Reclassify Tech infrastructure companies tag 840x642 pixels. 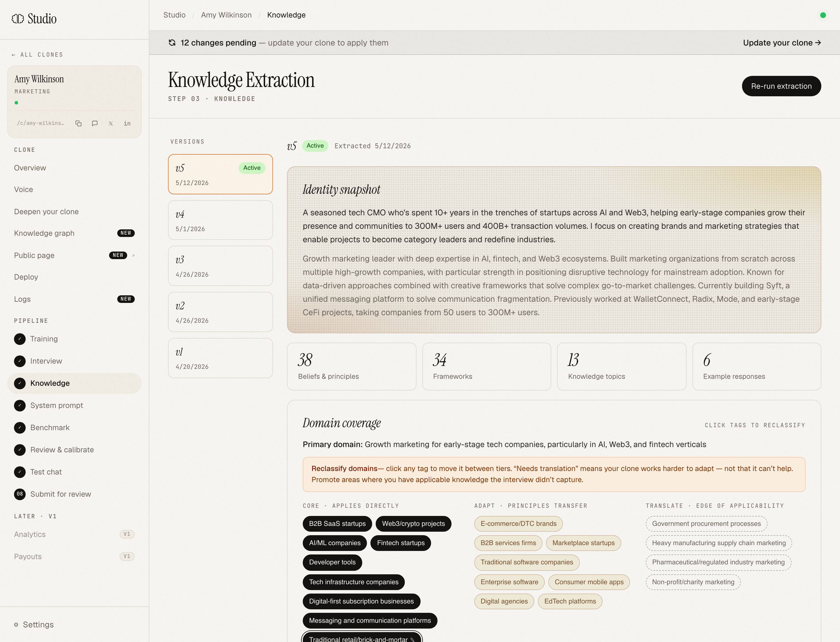point(354,582)
